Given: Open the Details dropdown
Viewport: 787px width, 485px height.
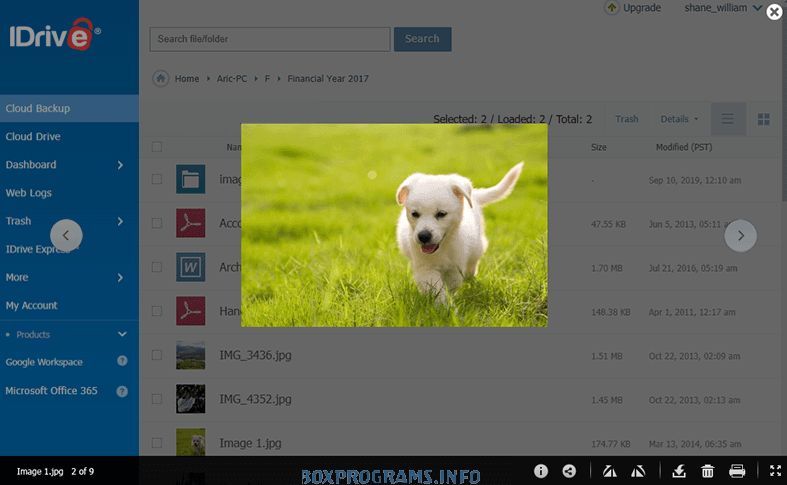Looking at the screenshot, I should pos(680,119).
